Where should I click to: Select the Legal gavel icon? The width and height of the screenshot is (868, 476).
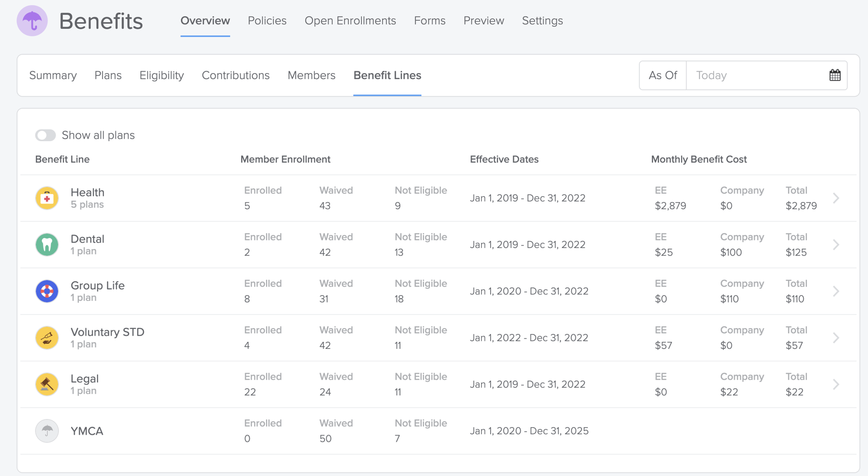46,384
